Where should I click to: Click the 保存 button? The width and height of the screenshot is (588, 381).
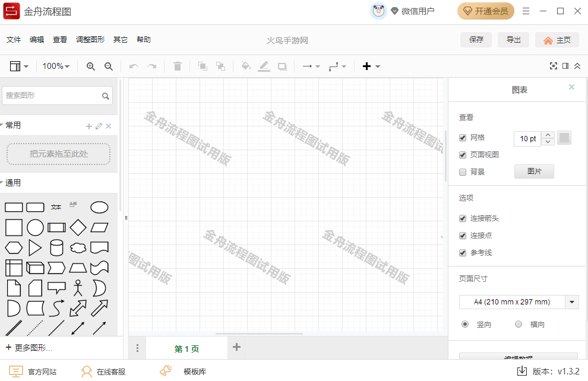coord(476,40)
